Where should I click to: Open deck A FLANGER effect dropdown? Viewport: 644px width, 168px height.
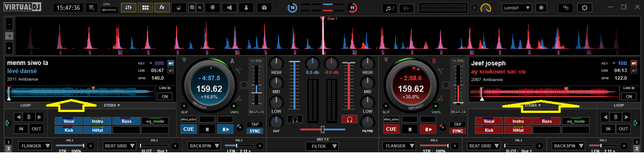pyautogui.click(x=35, y=146)
